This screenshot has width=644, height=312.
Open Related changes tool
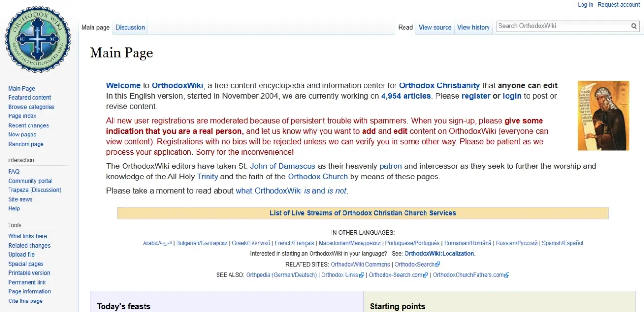point(29,246)
